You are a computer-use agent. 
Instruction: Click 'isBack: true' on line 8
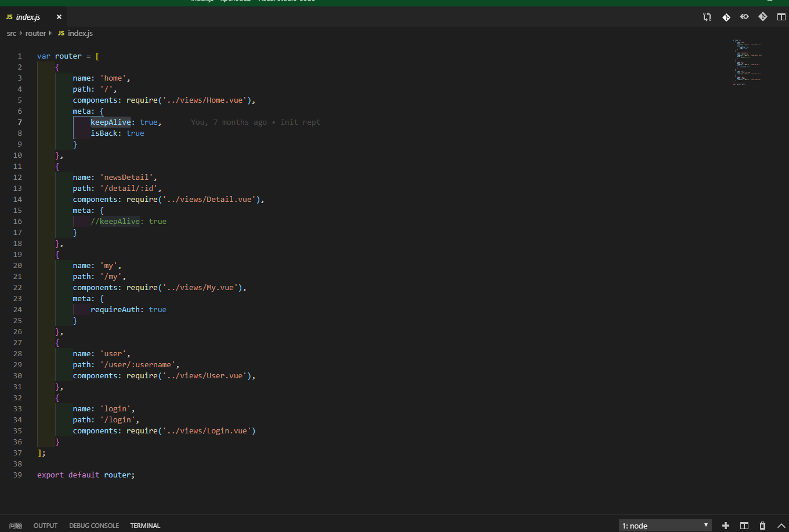point(117,133)
